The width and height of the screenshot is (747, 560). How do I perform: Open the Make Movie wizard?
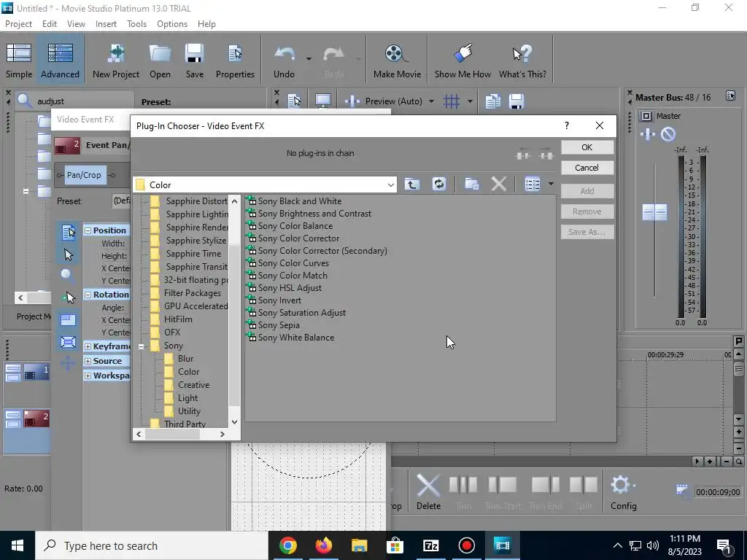[x=397, y=61]
